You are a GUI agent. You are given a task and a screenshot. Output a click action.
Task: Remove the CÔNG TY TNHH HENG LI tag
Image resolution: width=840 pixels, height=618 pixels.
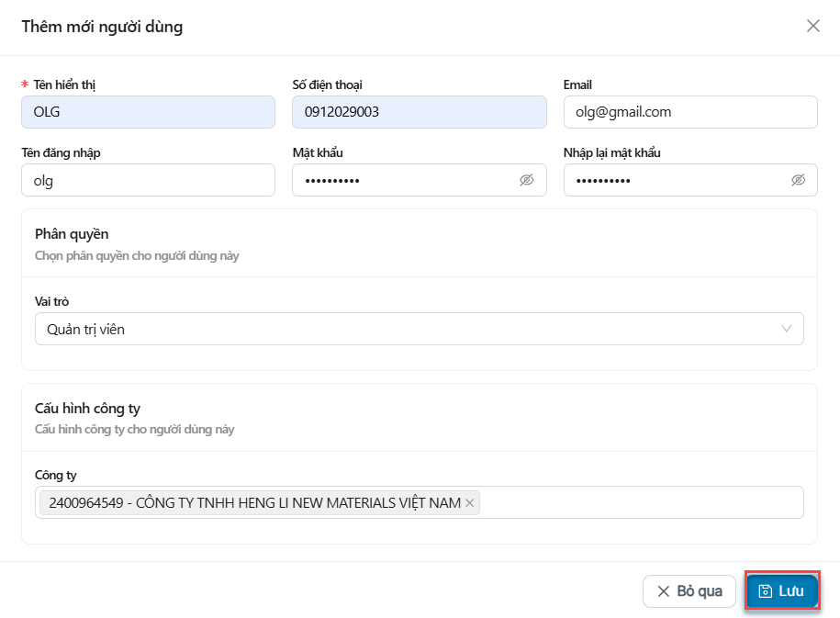(470, 503)
